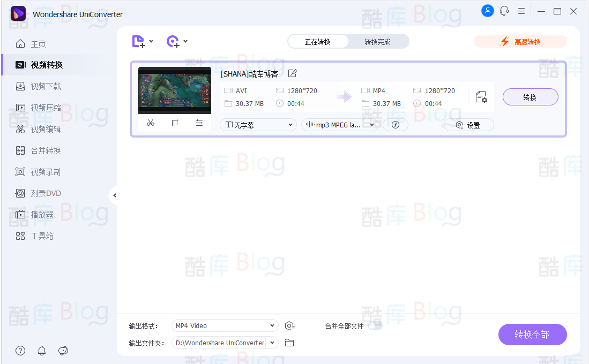Switch to the 转换完成 tab
The height and width of the screenshot is (364, 589).
tap(378, 41)
